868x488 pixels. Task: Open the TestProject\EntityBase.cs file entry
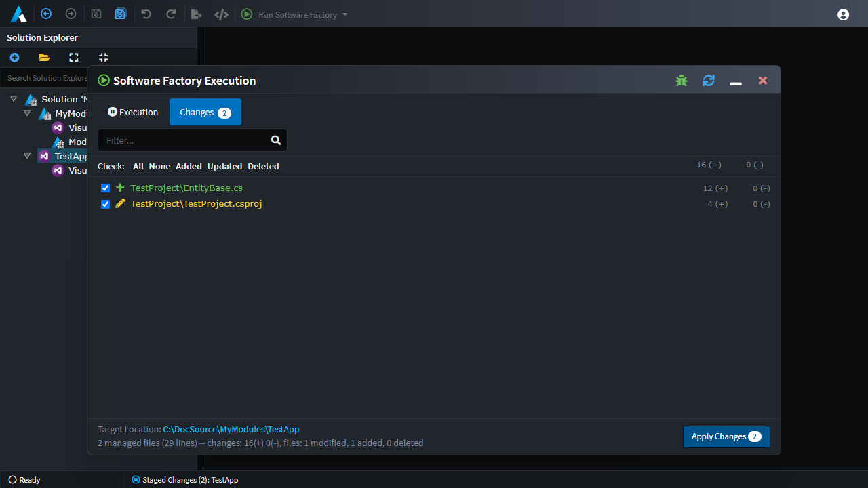(x=186, y=188)
